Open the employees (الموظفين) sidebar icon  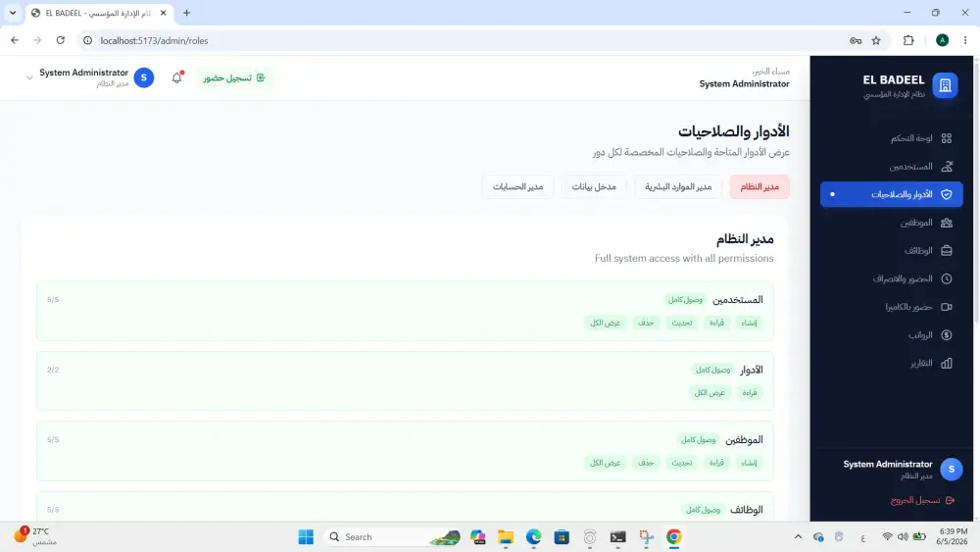pos(947,223)
